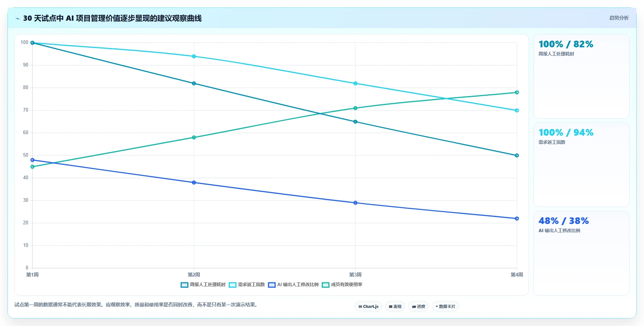Toggle the 成员有效使用率 legend item
This screenshot has height=326, width=644.
pyautogui.click(x=342, y=285)
